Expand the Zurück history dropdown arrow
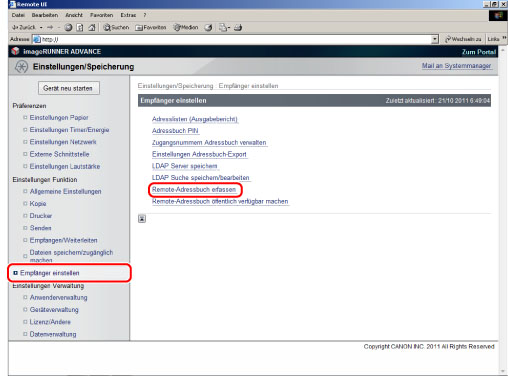 click(x=41, y=28)
